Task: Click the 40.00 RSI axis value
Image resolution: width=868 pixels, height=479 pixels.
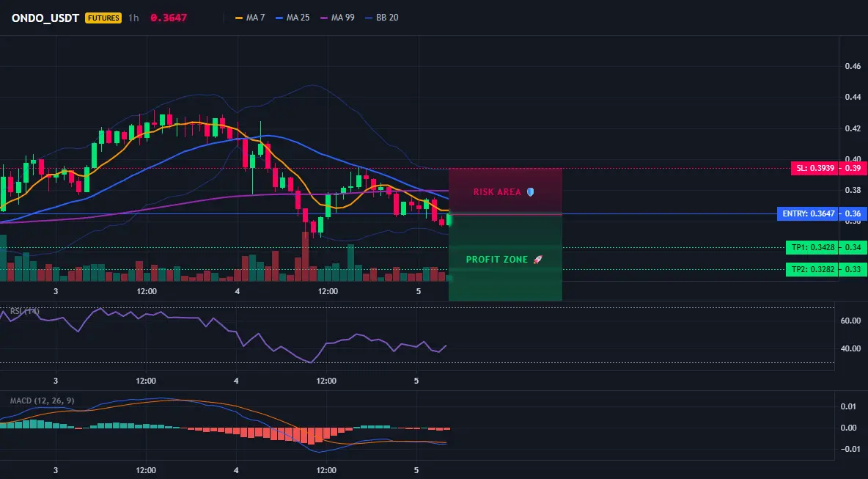Action: point(850,348)
